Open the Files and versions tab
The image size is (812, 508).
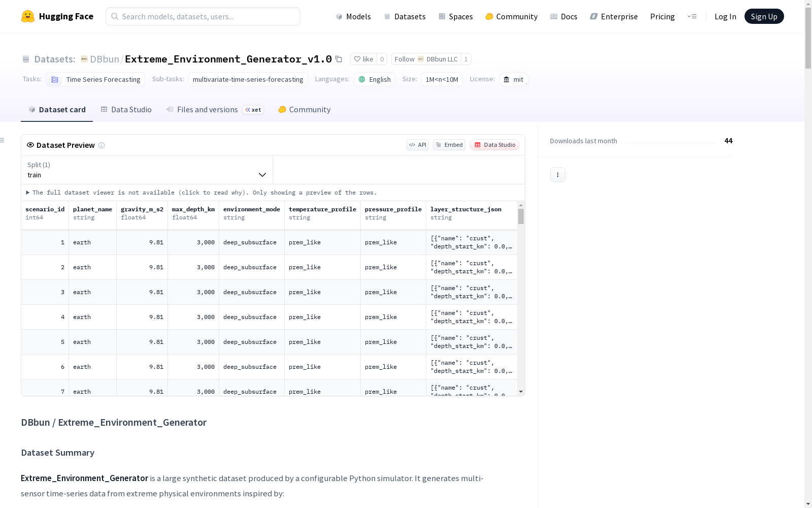click(x=215, y=110)
